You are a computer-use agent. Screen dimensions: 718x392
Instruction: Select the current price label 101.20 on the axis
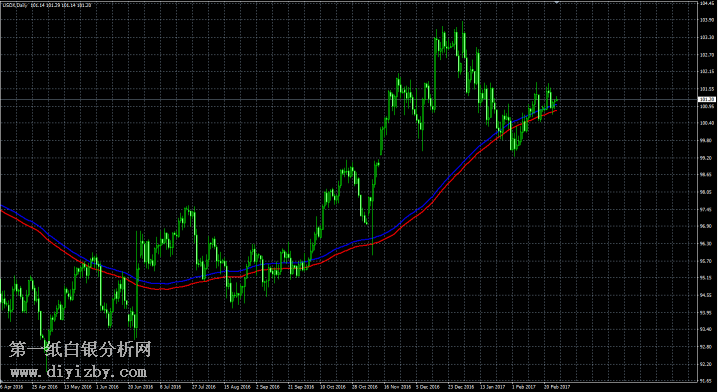(x=707, y=99)
